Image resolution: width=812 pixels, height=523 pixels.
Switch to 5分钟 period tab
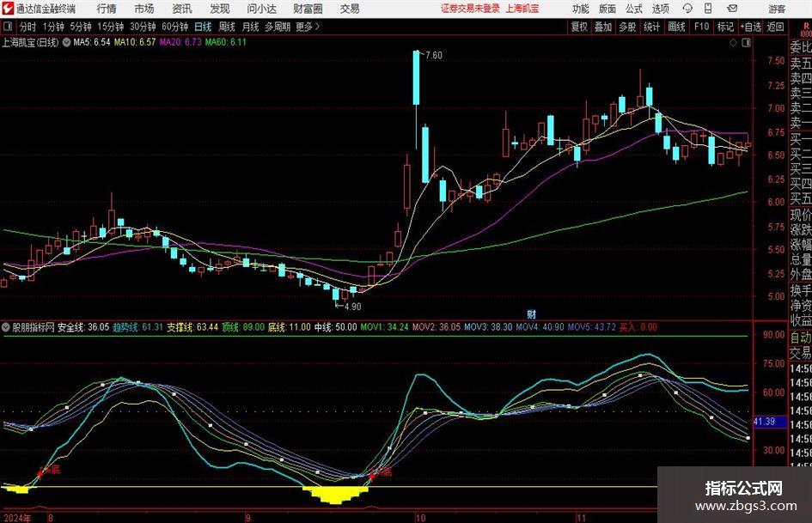pyautogui.click(x=80, y=27)
